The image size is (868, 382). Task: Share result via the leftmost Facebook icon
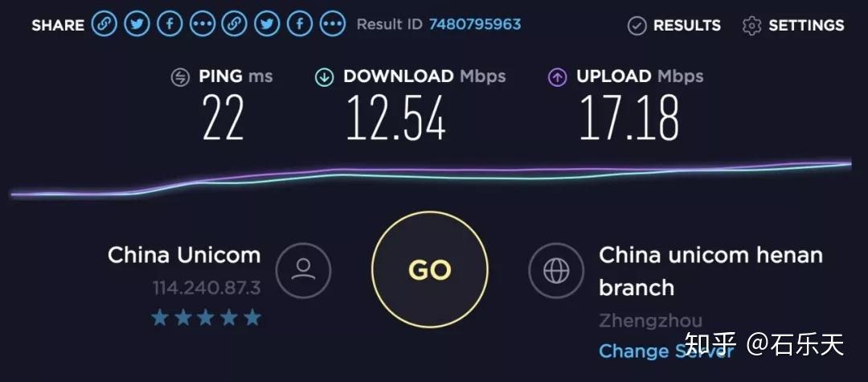[170, 24]
